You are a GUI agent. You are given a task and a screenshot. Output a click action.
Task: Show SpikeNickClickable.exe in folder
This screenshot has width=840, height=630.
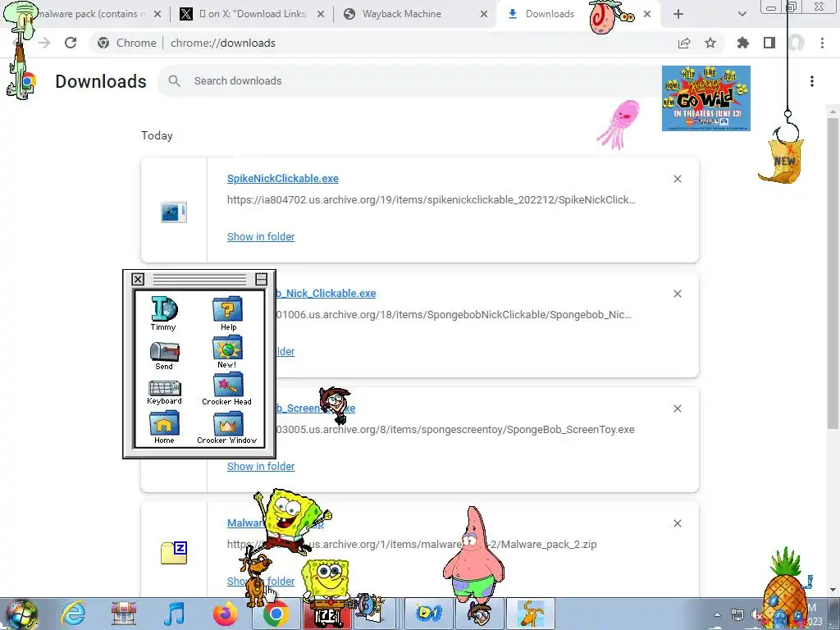tap(261, 237)
